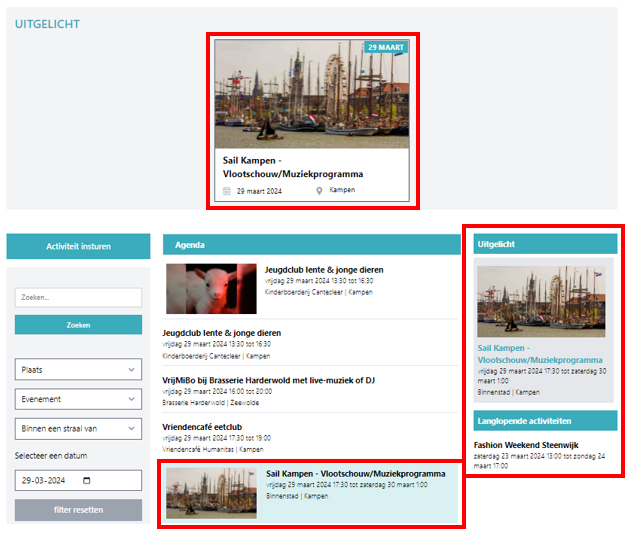This screenshot has width=642, height=545.
Task: Open ship thumbnail in highlighted agenda row
Action: (211, 492)
